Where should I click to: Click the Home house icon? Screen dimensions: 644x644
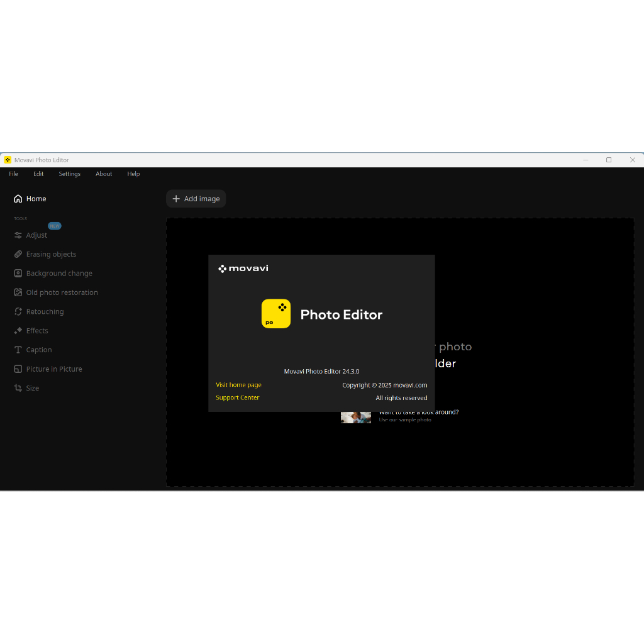tap(18, 199)
